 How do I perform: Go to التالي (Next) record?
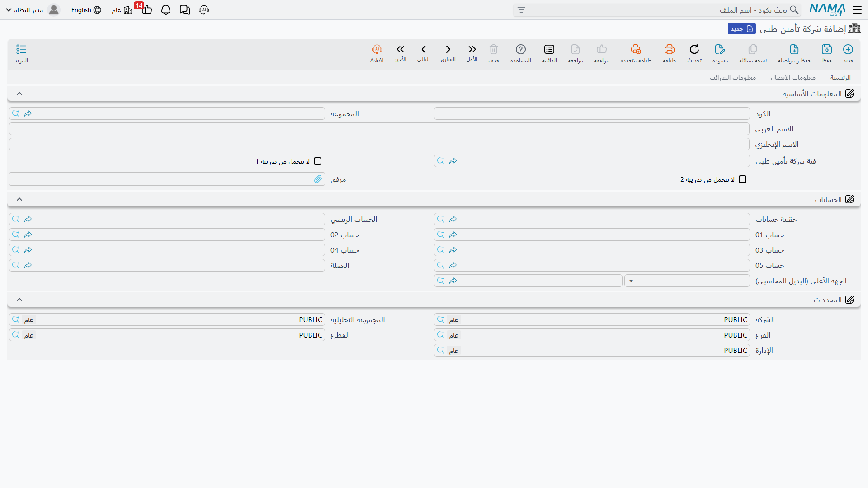click(424, 49)
